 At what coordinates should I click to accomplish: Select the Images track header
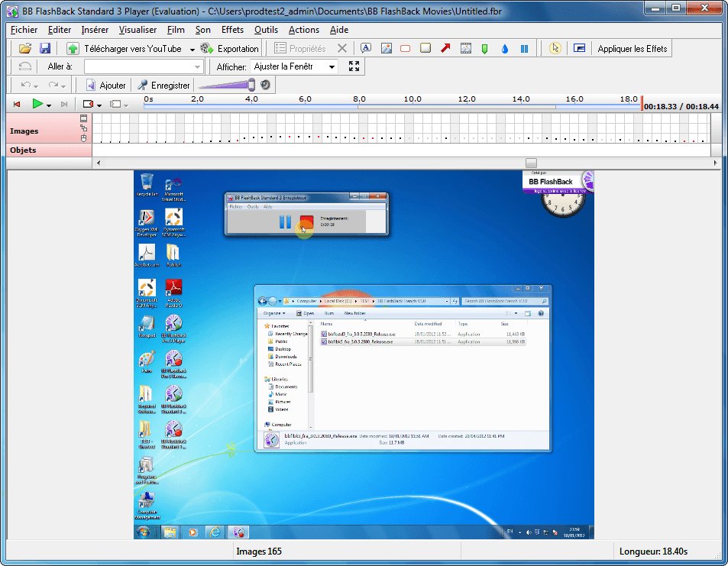click(49, 128)
